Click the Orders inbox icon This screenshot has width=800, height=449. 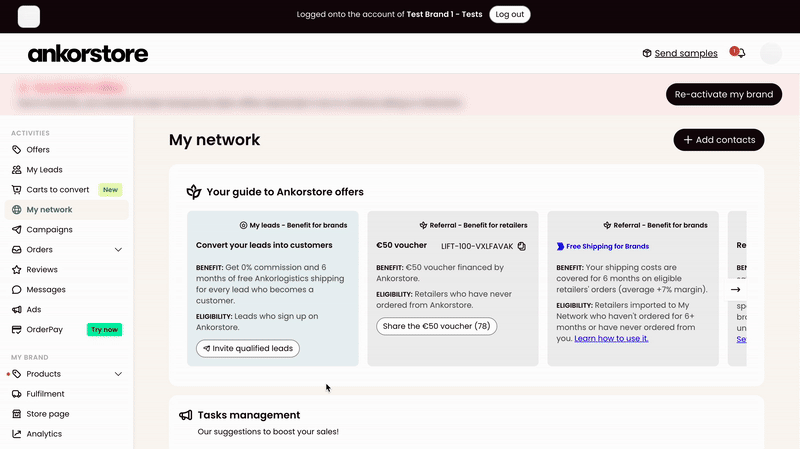pos(16,250)
